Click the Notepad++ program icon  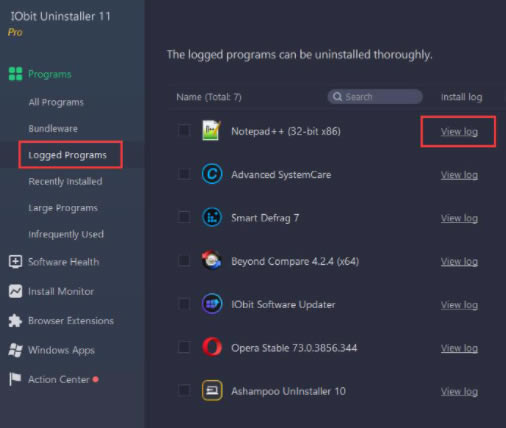212,131
